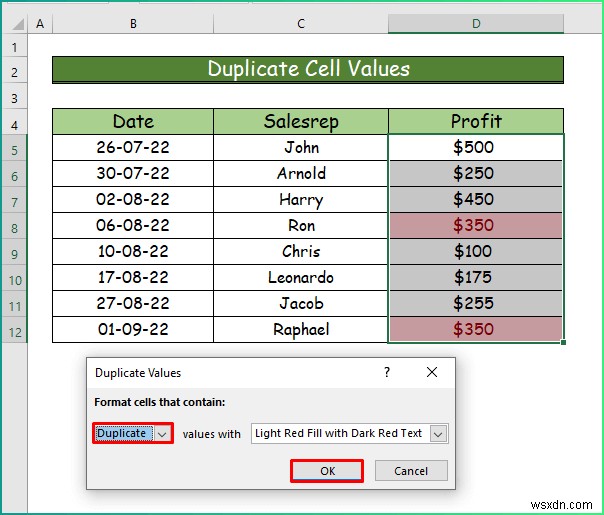Select column C header
Image resolution: width=604 pixels, height=515 pixels.
pyautogui.click(x=301, y=24)
